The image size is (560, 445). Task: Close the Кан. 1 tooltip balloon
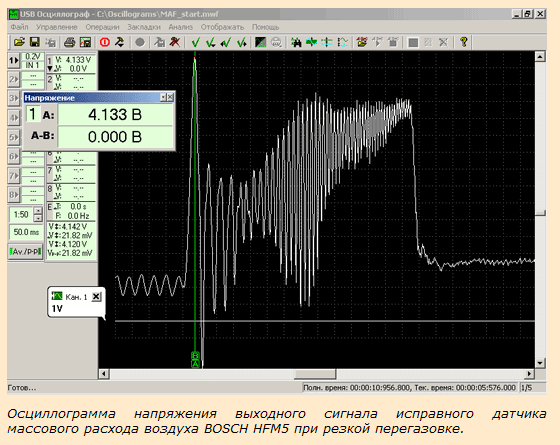click(x=96, y=296)
